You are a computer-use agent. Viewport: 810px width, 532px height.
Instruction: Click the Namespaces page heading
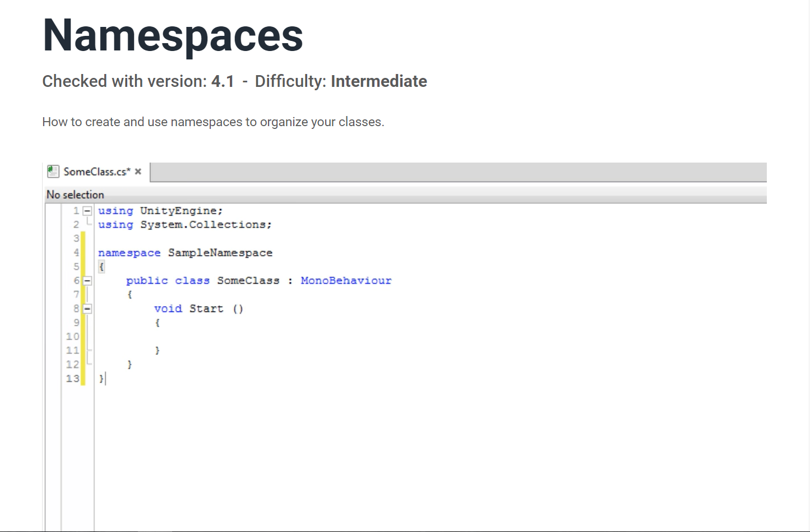tap(173, 35)
